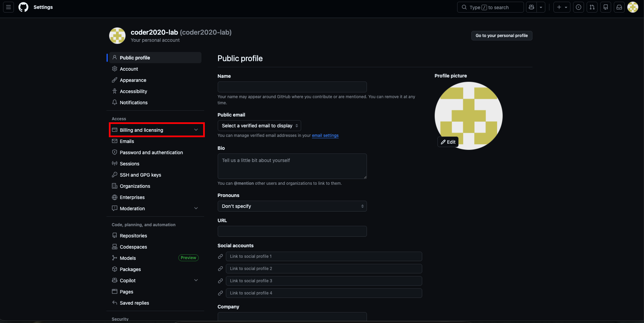
Task: Edit the profile picture
Action: (x=448, y=142)
